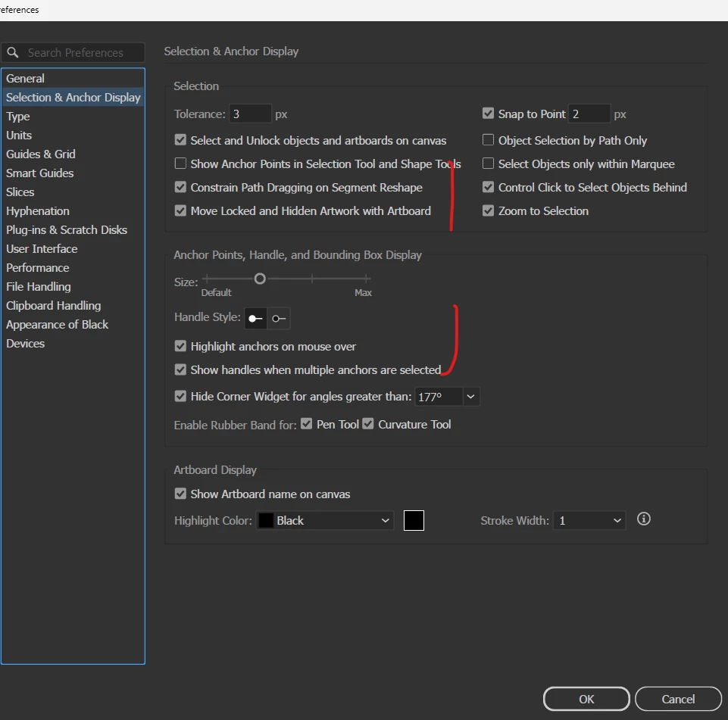Open Units preferences

coord(73,136)
